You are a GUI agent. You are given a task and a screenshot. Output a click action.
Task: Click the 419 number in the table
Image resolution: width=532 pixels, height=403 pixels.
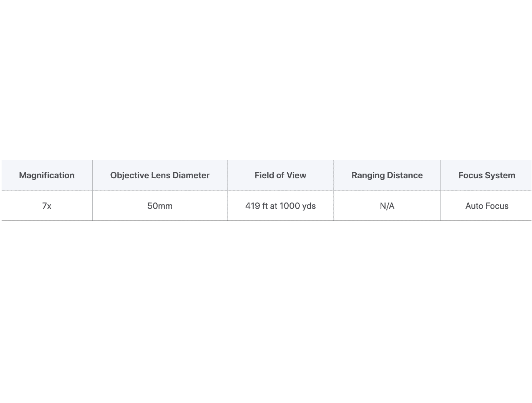click(253, 206)
